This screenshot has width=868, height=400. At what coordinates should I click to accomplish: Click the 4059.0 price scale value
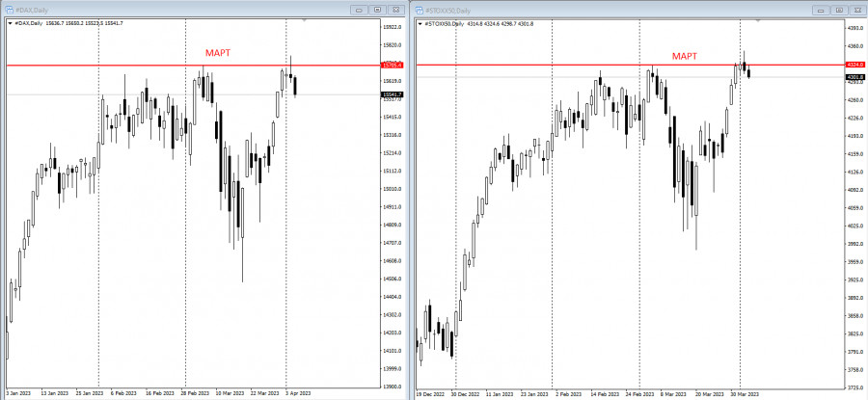coord(854,208)
